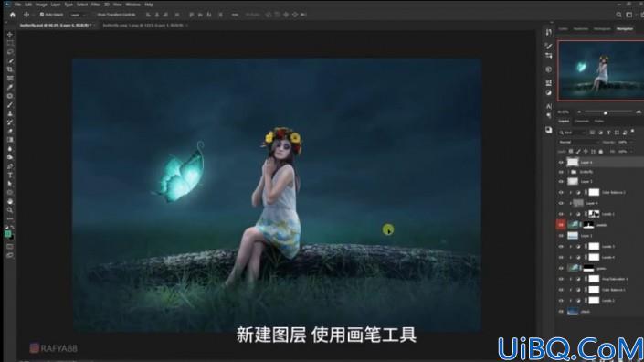
Task: Click the Navigator preview thumbnail
Action: coord(600,69)
